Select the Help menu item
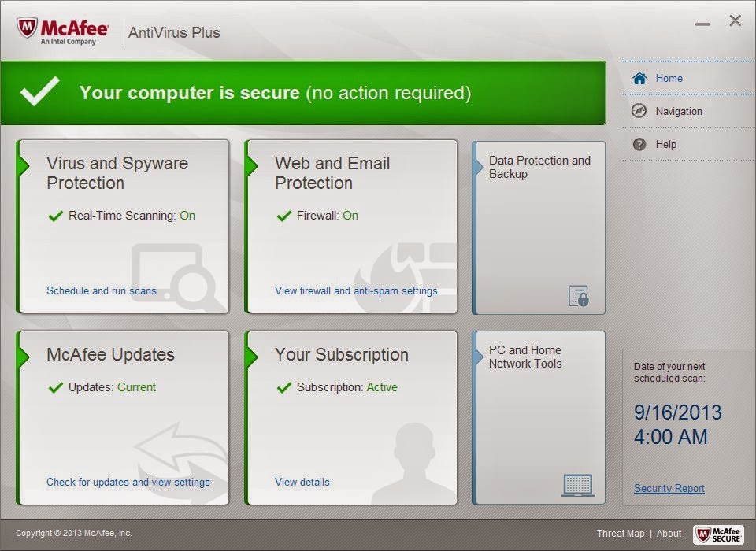This screenshot has width=756, height=551. coord(665,144)
